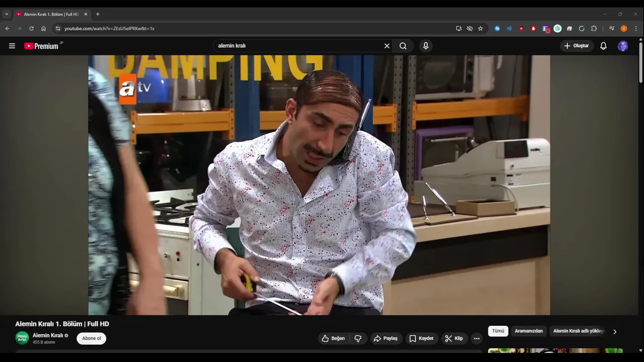Open the Chrome three-dot menu
The width and height of the screenshot is (644, 362).
pos(636,29)
